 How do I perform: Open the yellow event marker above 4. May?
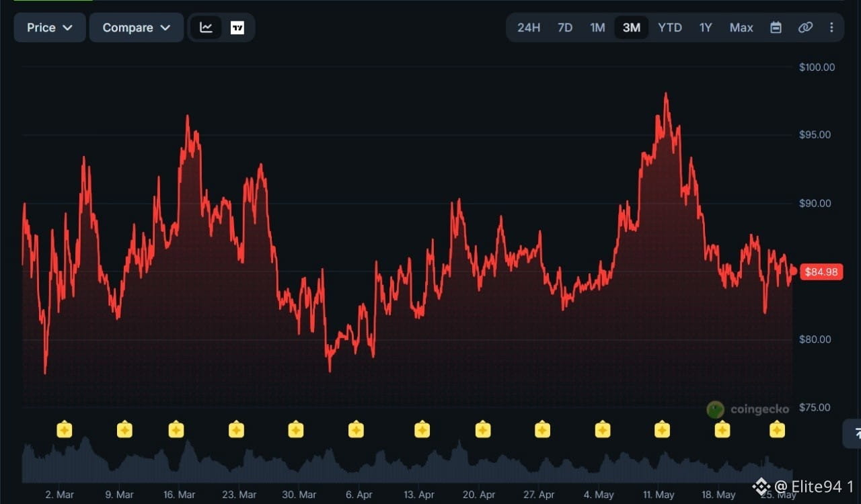(603, 429)
